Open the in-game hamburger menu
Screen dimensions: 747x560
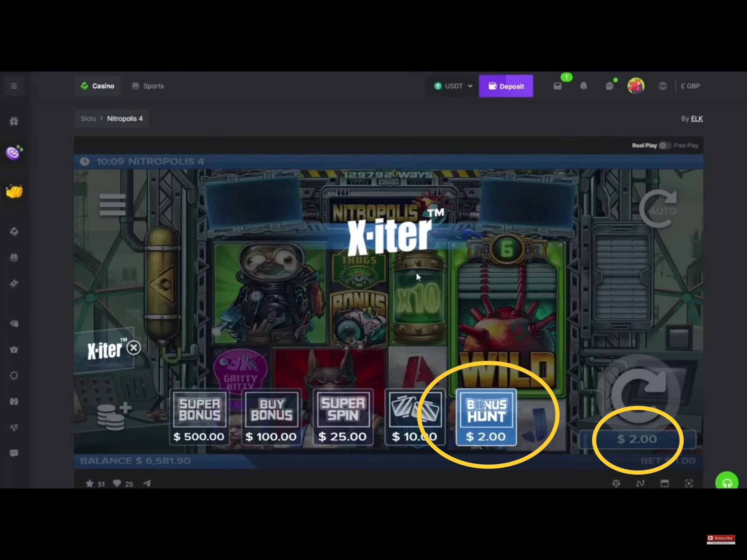pyautogui.click(x=112, y=205)
